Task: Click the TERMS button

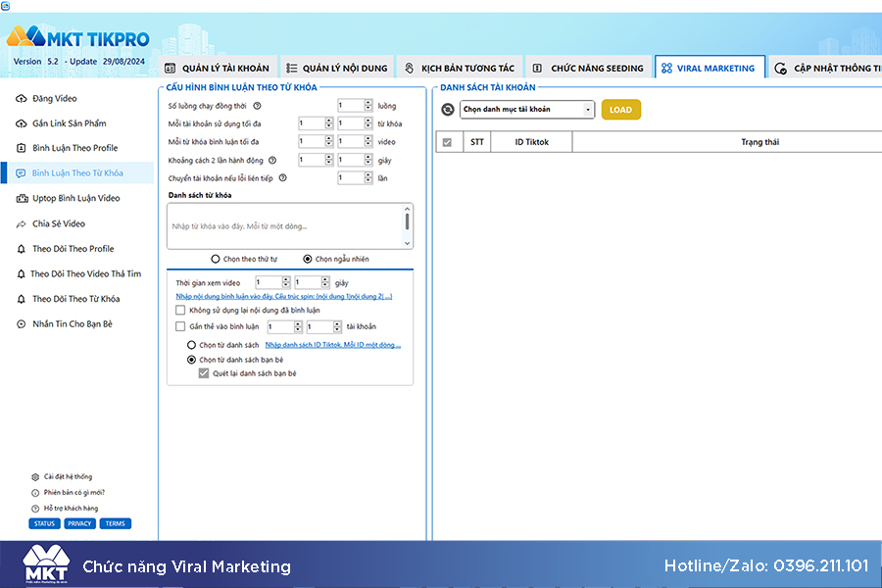Action: pyautogui.click(x=116, y=524)
